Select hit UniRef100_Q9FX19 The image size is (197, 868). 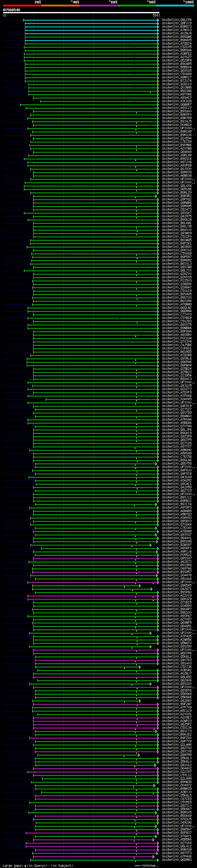tap(176, 23)
